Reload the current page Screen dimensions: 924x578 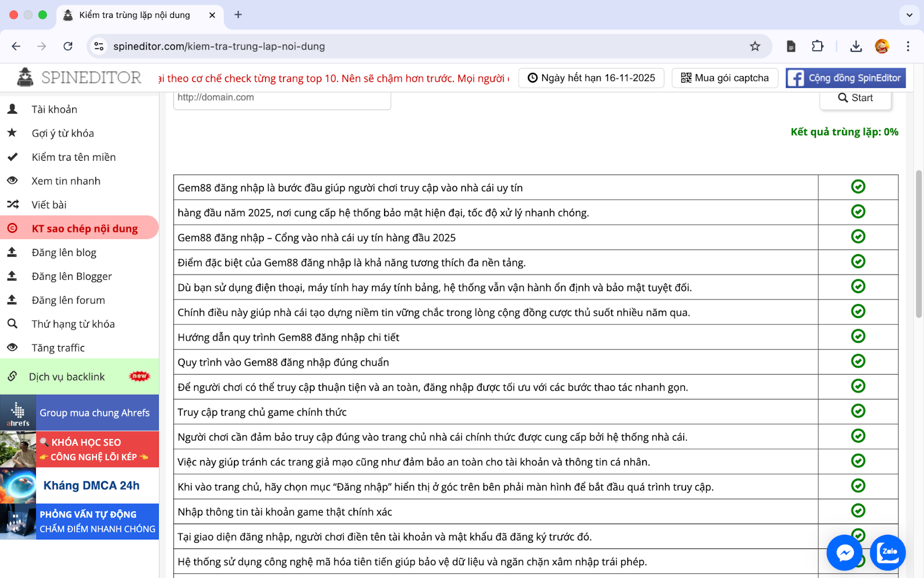click(x=68, y=46)
